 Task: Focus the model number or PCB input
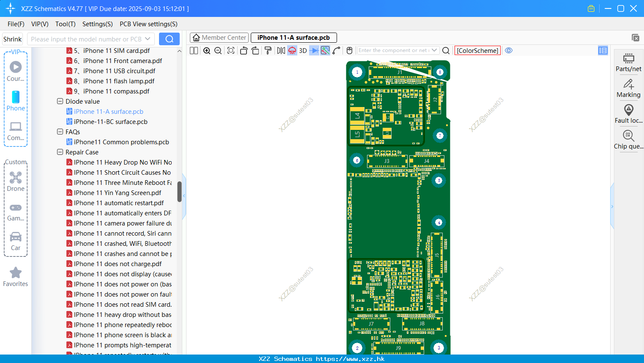point(86,39)
